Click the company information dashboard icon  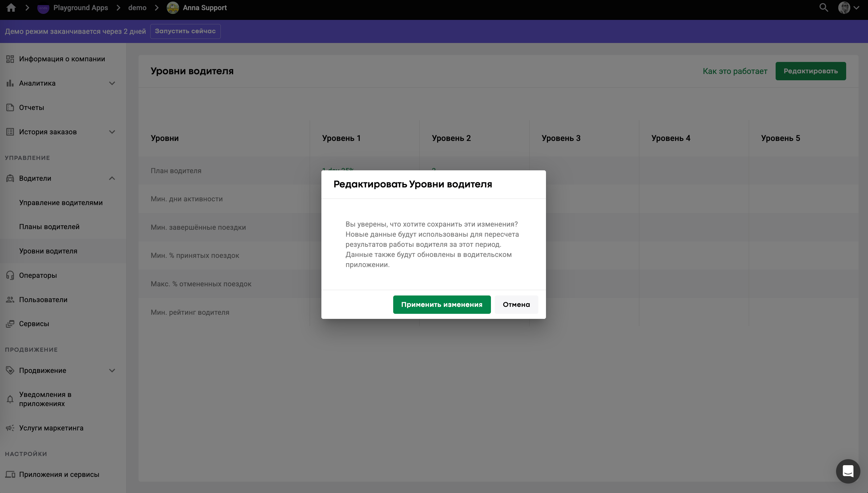(x=10, y=59)
